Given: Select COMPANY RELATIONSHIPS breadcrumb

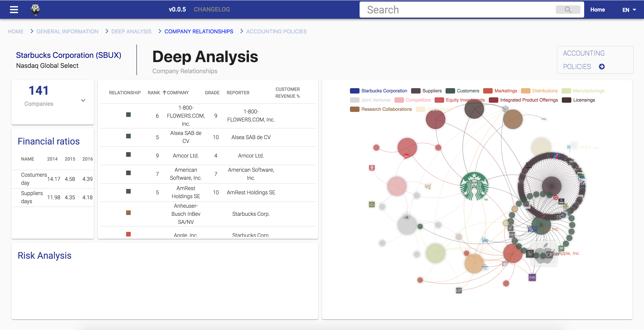Looking at the screenshot, I should [x=199, y=31].
